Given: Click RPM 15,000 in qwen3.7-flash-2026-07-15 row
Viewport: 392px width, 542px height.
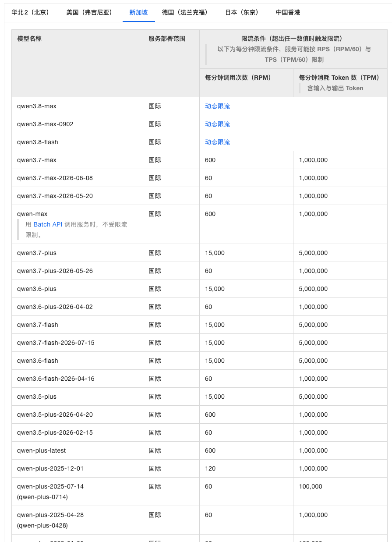Looking at the screenshot, I should coord(215,343).
